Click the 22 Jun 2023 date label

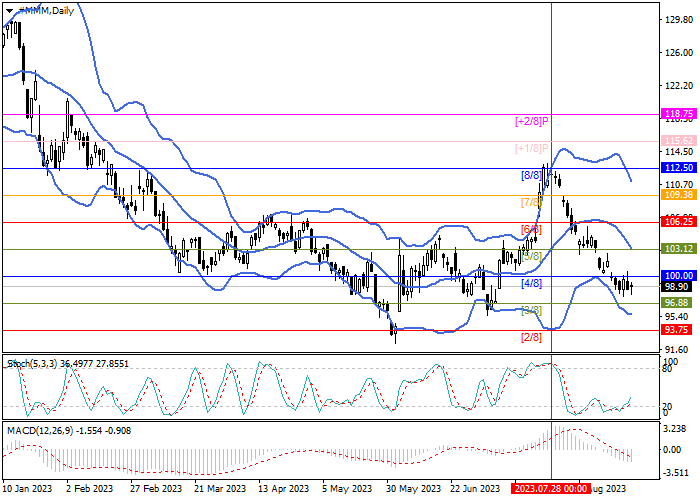475,488
